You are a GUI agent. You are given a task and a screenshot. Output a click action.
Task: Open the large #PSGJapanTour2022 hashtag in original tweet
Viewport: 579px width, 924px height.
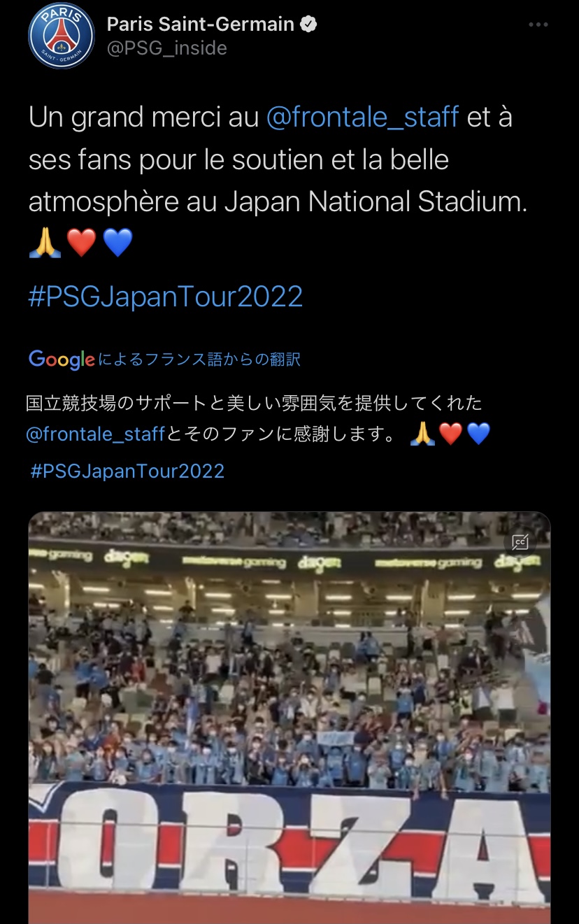[x=166, y=297]
